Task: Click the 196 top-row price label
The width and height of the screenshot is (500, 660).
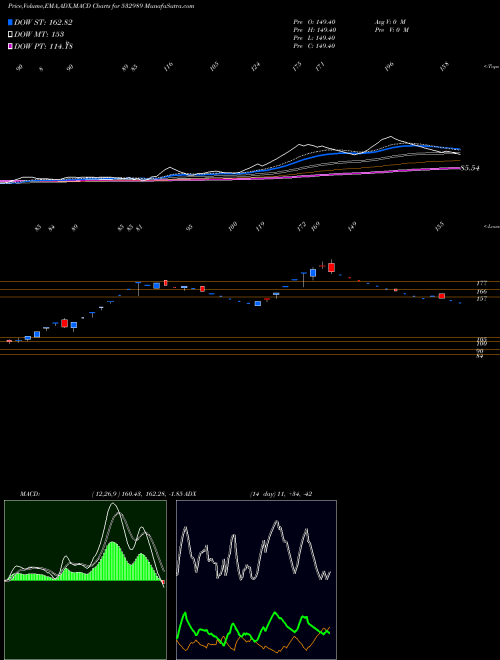Action: pos(390,66)
